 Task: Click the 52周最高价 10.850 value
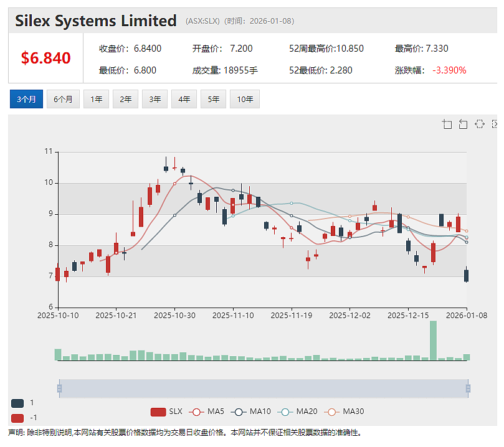350,49
